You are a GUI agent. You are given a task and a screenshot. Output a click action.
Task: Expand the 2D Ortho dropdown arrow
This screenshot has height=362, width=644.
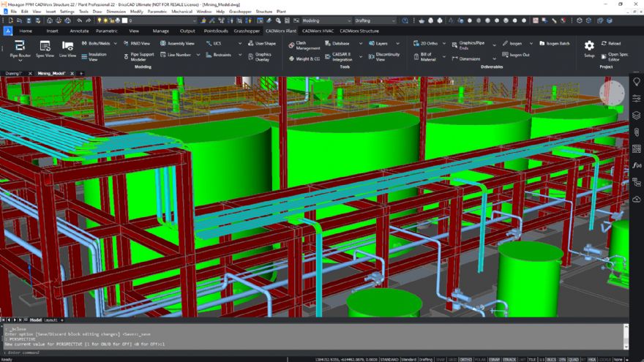(x=444, y=43)
